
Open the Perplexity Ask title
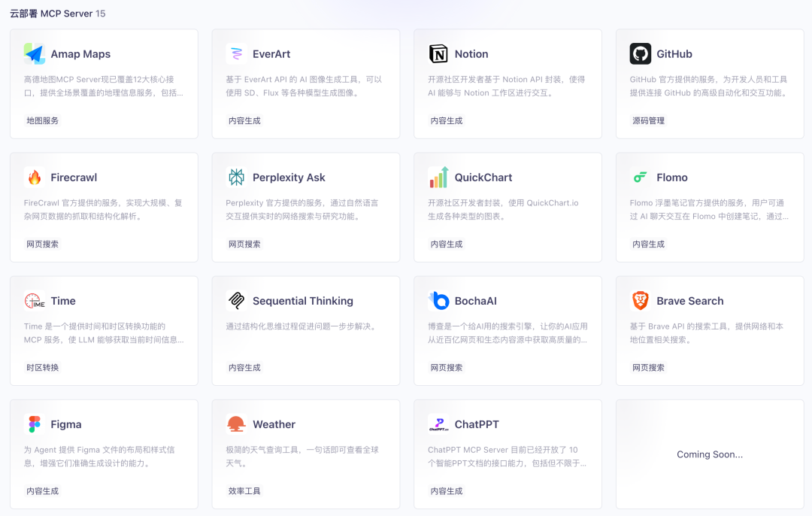(289, 178)
